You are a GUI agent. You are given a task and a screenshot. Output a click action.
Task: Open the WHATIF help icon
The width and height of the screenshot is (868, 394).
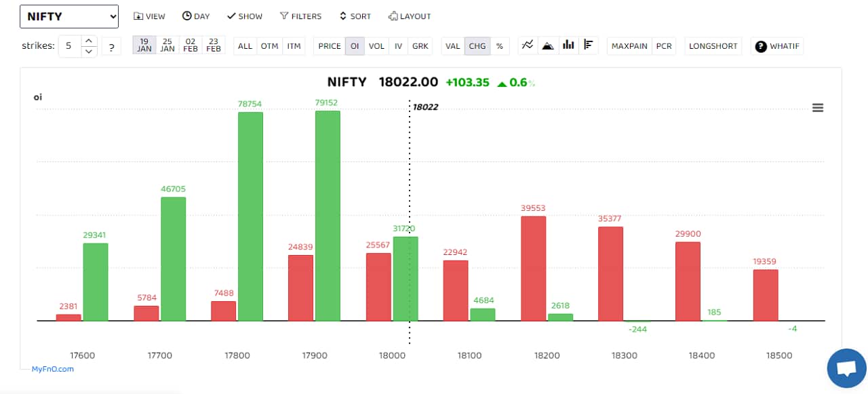point(760,46)
